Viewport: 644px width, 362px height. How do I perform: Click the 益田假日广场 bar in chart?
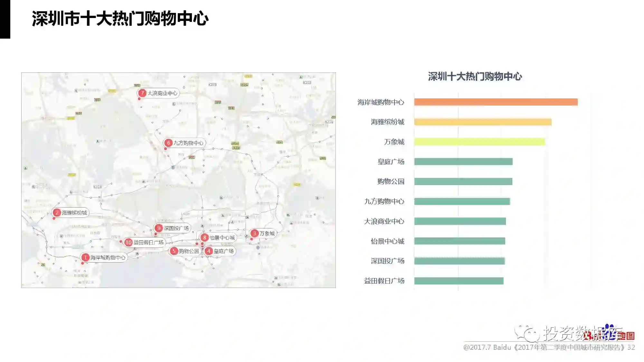pyautogui.click(x=459, y=281)
